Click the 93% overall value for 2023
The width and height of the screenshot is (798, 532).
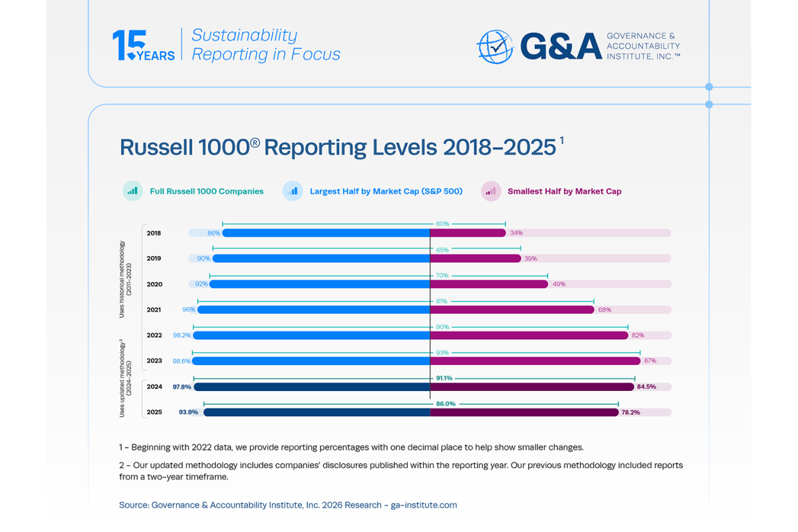442,352
